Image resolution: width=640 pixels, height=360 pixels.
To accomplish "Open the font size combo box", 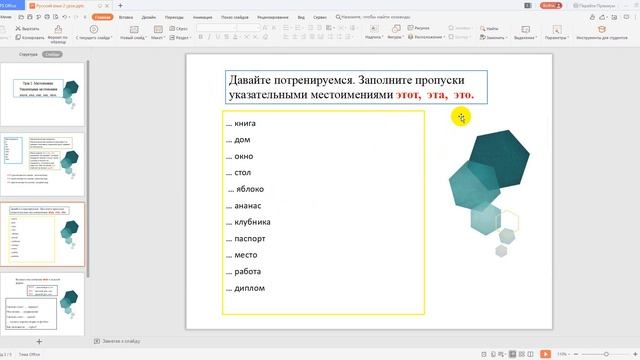I will coord(248,28).
